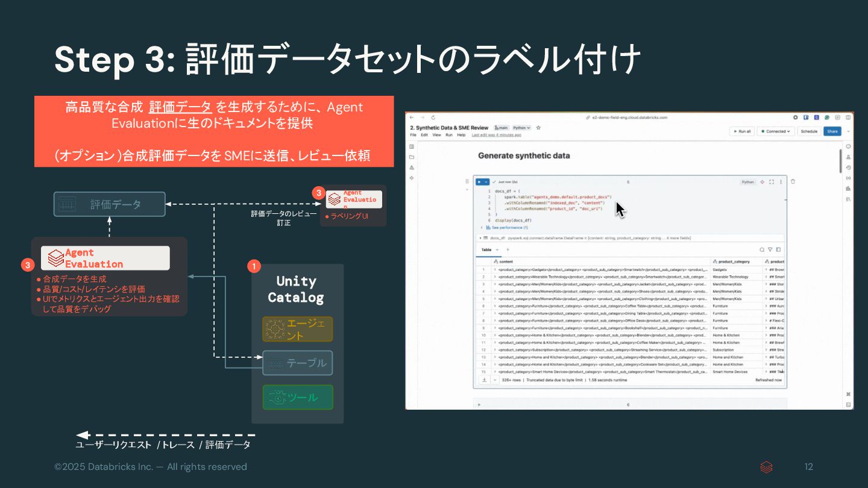Open the catalog icon in the left sidebar

[412, 167]
